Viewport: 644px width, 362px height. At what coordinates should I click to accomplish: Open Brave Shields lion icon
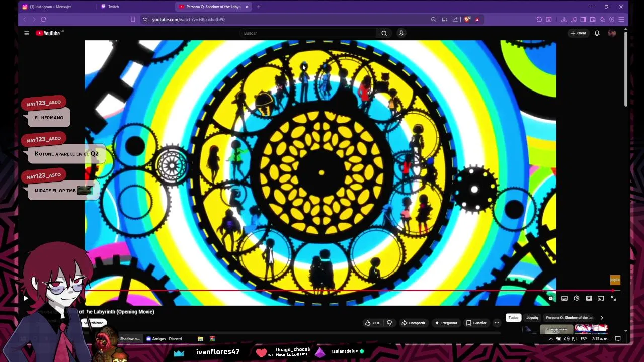467,19
